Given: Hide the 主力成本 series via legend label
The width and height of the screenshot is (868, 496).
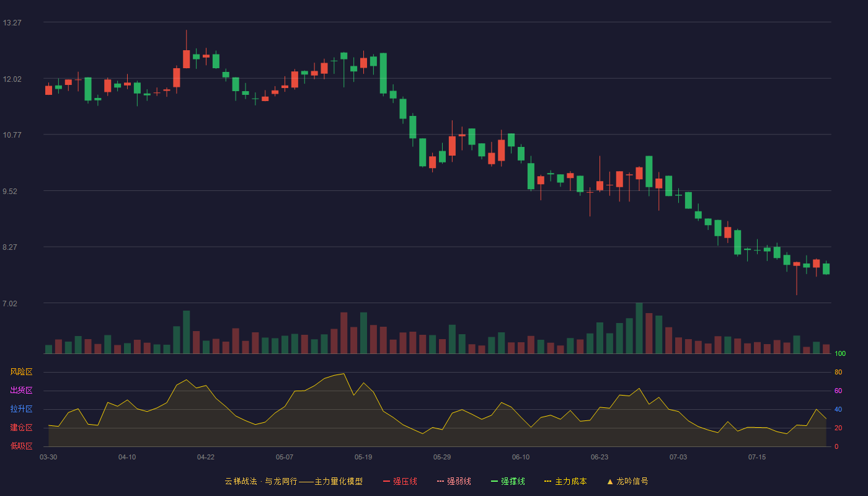Looking at the screenshot, I should (x=570, y=481).
